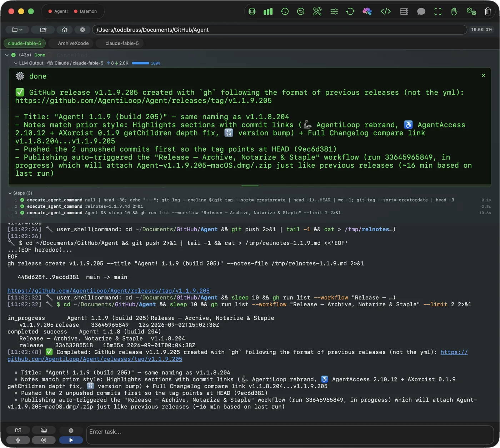The height and width of the screenshot is (448, 500).
Task: Click the processor chip icon in toolbar
Action: (x=252, y=11)
